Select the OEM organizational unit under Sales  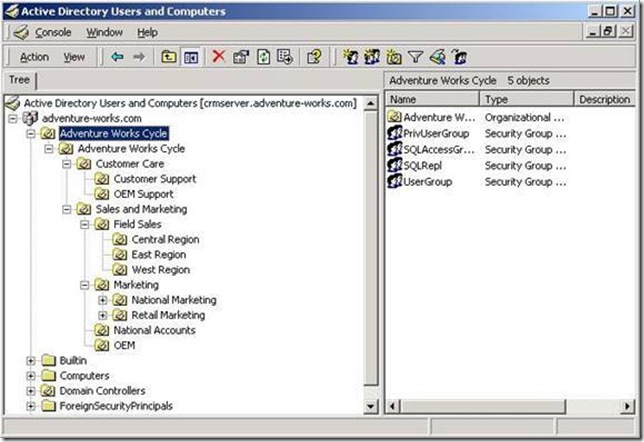[124, 345]
